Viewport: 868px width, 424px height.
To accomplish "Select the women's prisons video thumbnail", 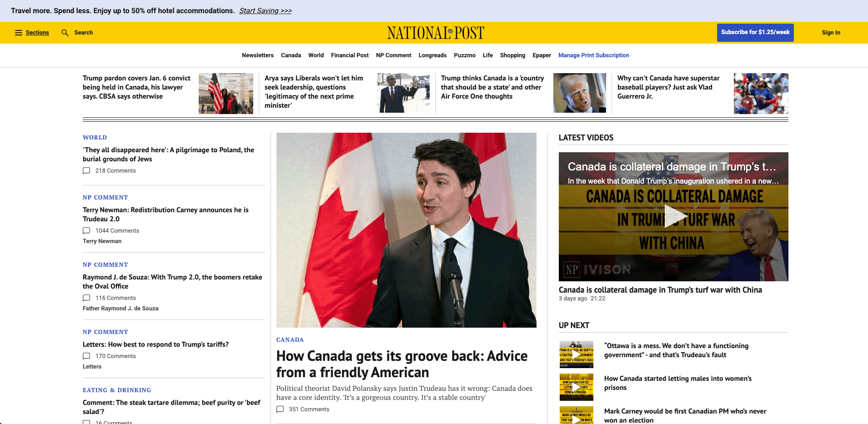I will [576, 387].
